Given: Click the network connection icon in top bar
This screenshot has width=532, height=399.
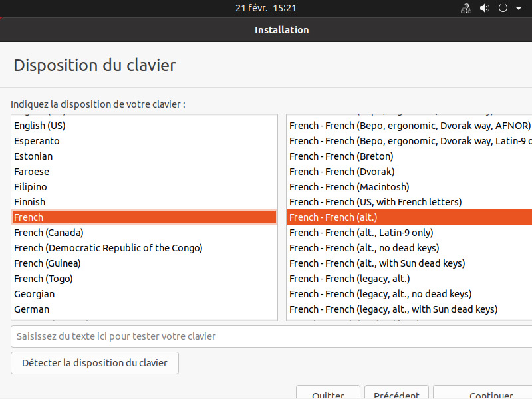Looking at the screenshot, I should point(466,9).
